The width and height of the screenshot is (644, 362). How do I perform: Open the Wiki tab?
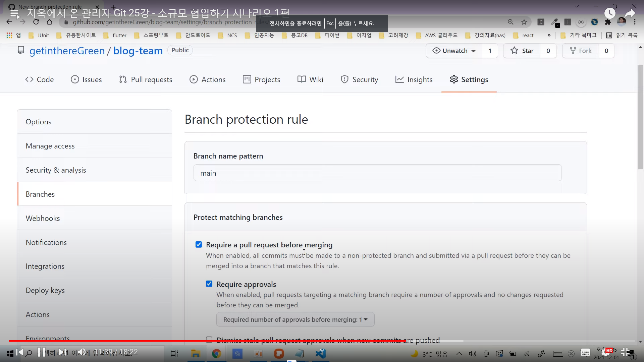click(310, 79)
